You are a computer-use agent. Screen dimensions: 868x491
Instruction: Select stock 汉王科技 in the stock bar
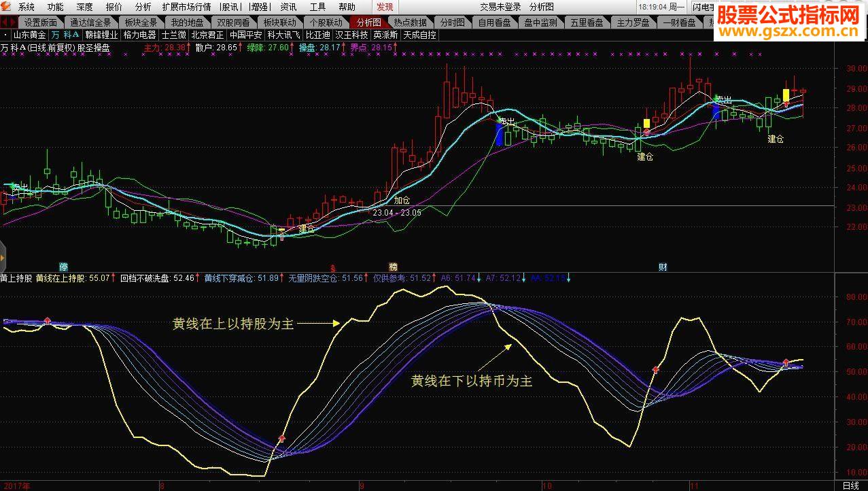[x=351, y=35]
